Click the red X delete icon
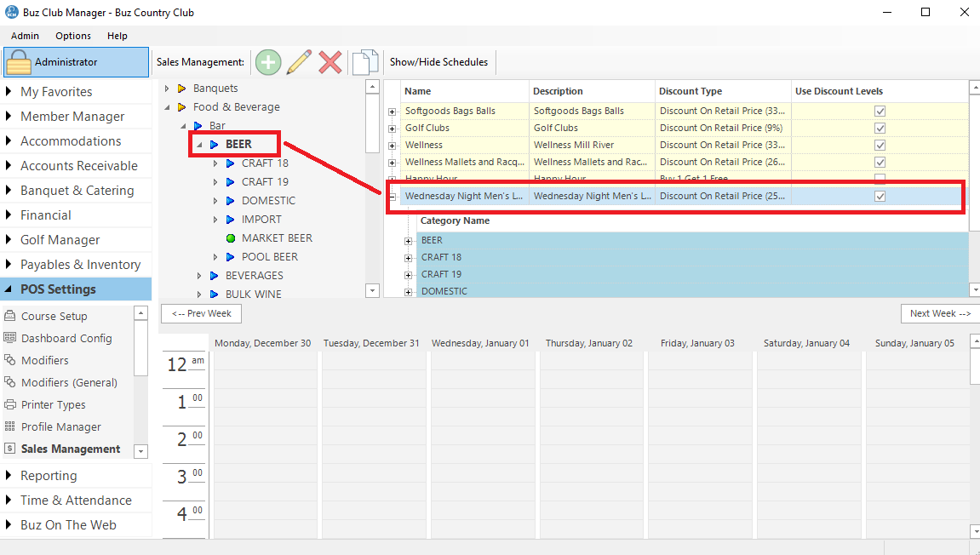 click(330, 62)
